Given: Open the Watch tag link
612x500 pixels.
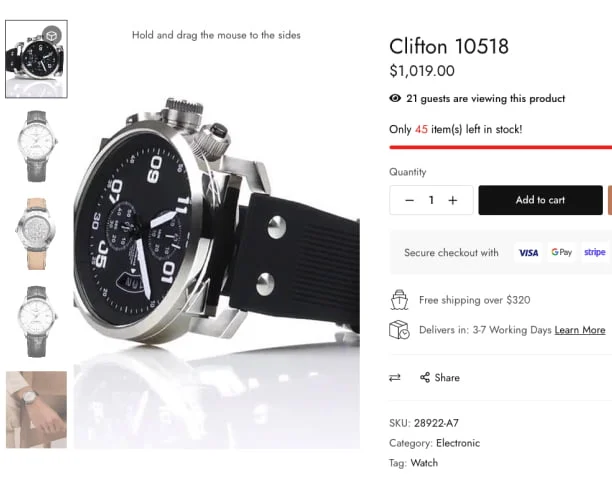Looking at the screenshot, I should point(424,463).
